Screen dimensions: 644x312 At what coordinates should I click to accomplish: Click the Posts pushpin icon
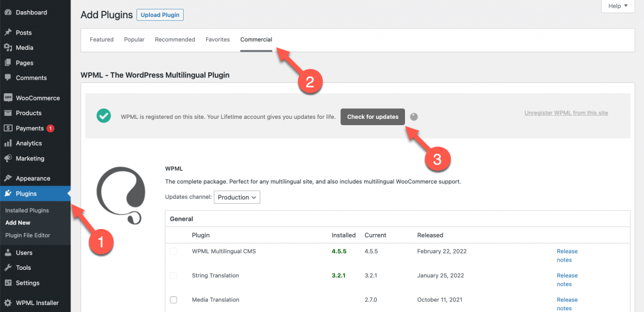[8, 33]
